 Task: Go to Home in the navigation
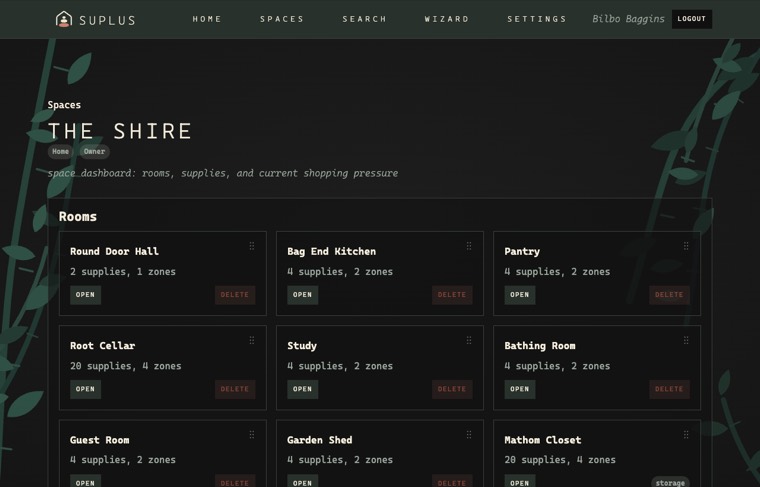coord(207,19)
